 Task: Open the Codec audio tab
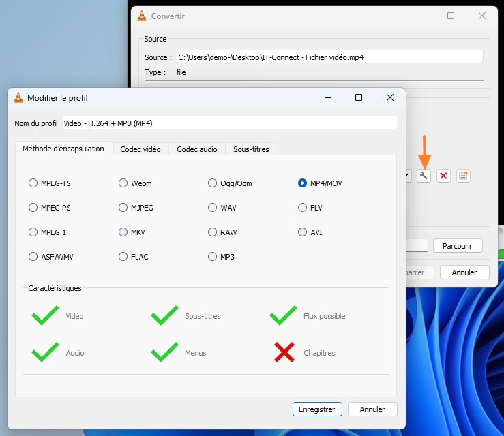pos(197,149)
